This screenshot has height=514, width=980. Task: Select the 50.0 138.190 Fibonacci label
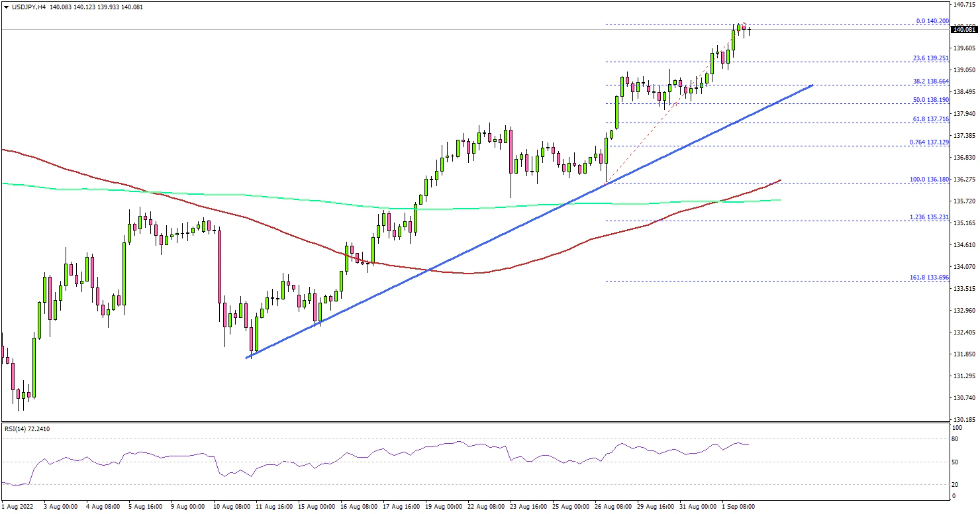pos(930,100)
